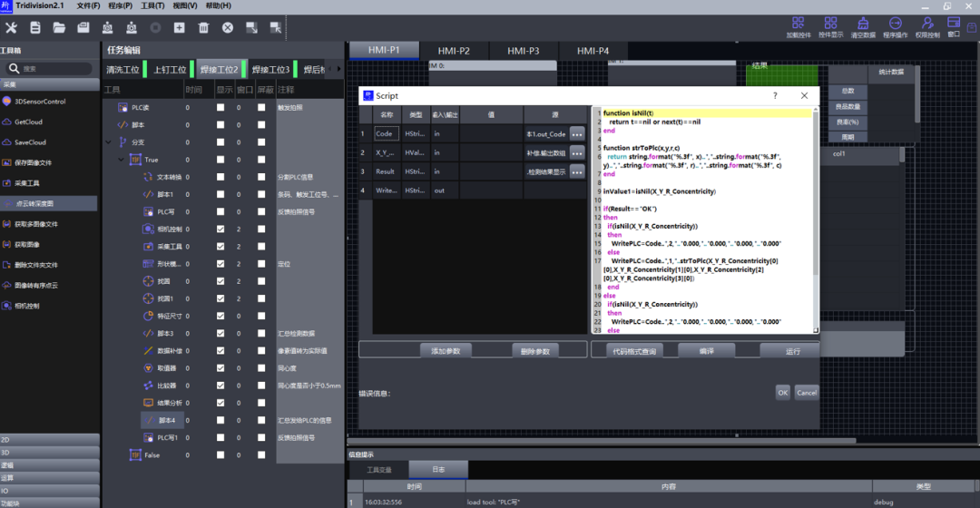The width and height of the screenshot is (980, 508).
Task: Switch to the HMI-P2 tab
Action: 454,51
